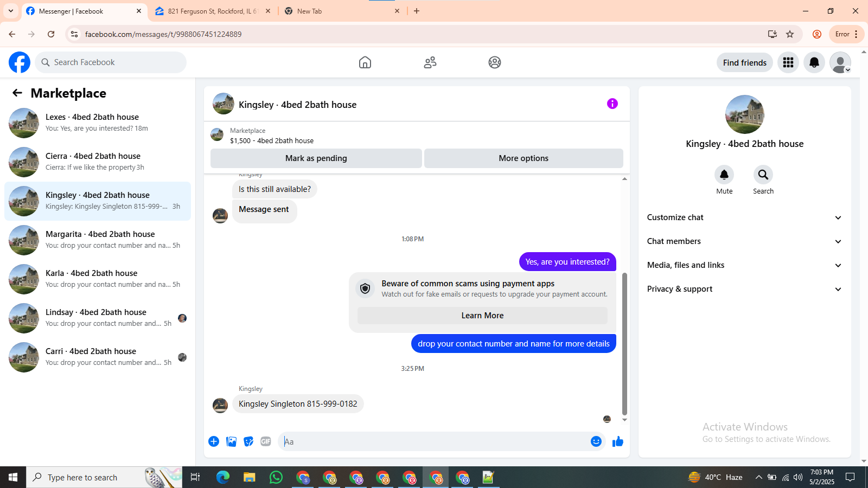
Task: Click the browser address bar URL
Action: [x=163, y=34]
